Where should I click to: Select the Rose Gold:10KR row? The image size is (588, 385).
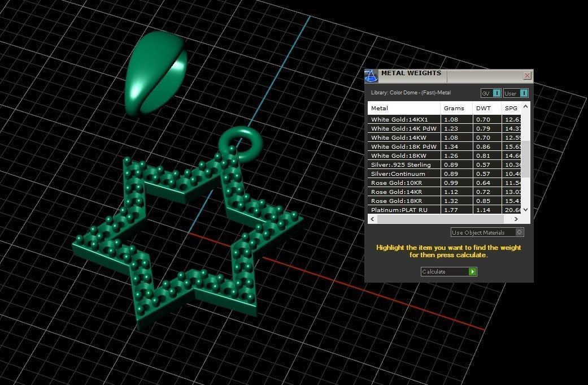point(445,183)
